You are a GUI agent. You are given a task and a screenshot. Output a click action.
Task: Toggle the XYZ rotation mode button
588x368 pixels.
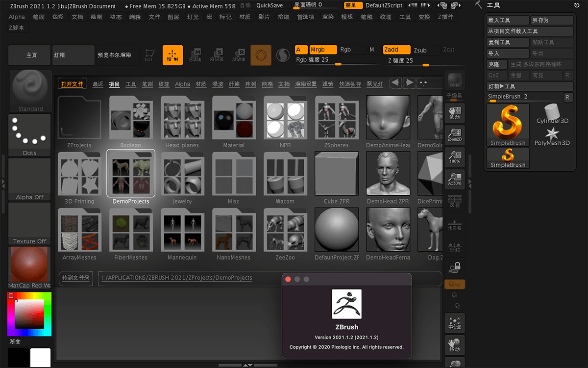[x=455, y=285]
